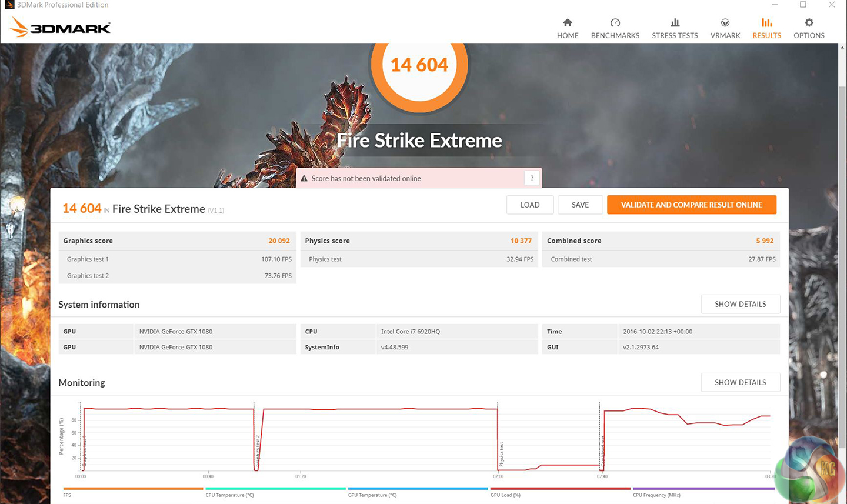
Task: Maximize the 3DMark window
Action: [803, 5]
